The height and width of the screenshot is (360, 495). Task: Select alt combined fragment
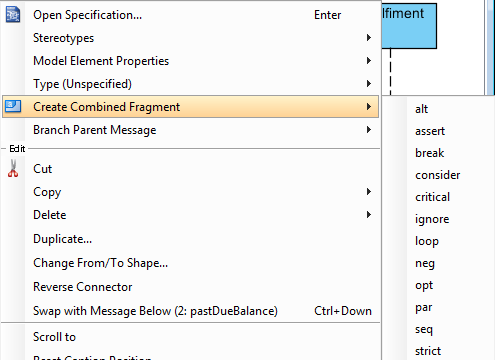(422, 109)
